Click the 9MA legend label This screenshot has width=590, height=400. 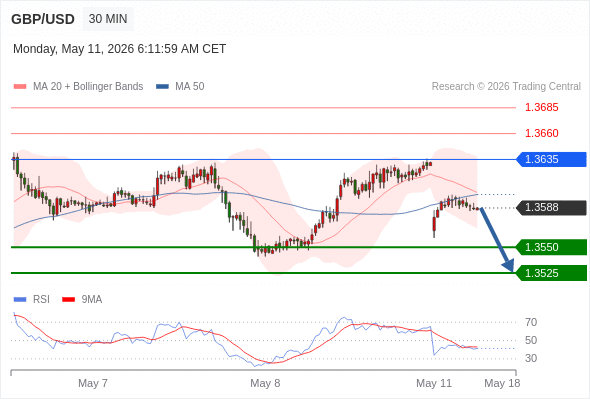(x=92, y=300)
